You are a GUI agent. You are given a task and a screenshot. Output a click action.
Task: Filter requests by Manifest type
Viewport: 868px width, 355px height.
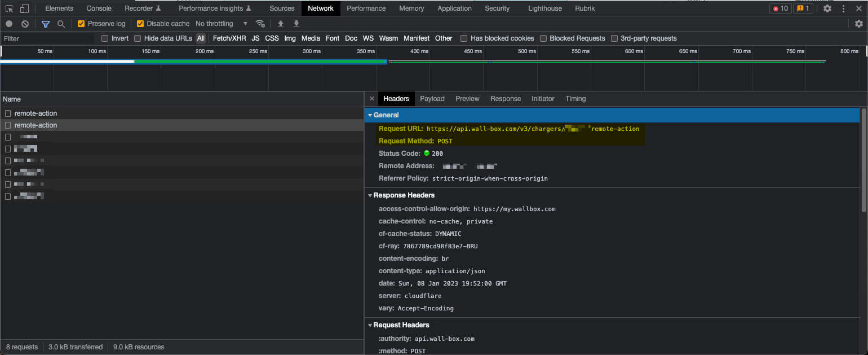tap(417, 38)
